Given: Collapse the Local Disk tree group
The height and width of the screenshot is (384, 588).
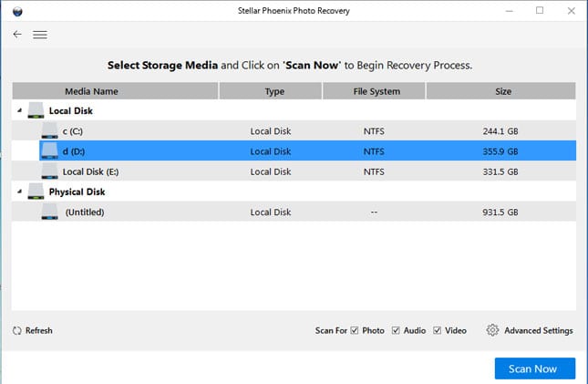Looking at the screenshot, I should [x=19, y=111].
